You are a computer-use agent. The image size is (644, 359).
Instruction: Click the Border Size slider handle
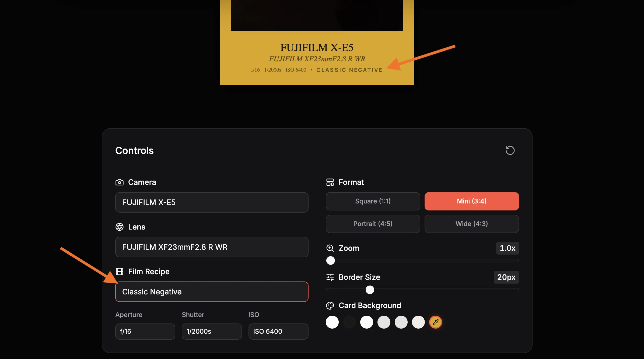click(370, 290)
